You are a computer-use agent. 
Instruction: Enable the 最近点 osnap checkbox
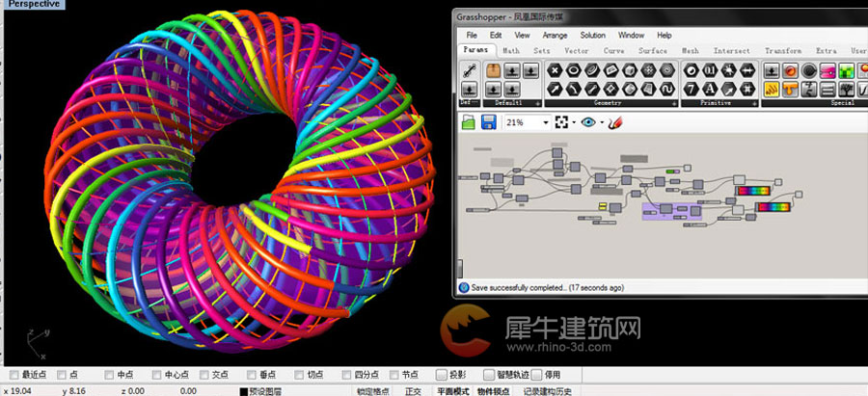click(x=14, y=375)
